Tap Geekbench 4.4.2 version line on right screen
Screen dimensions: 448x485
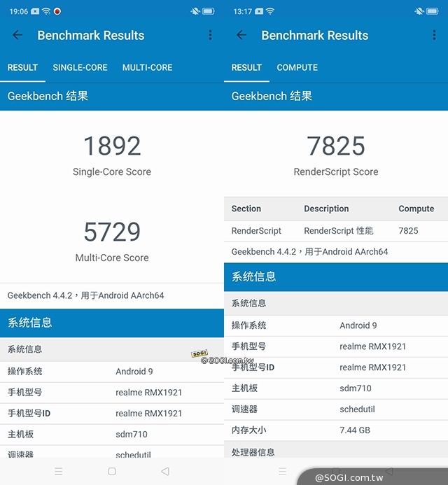pos(309,252)
